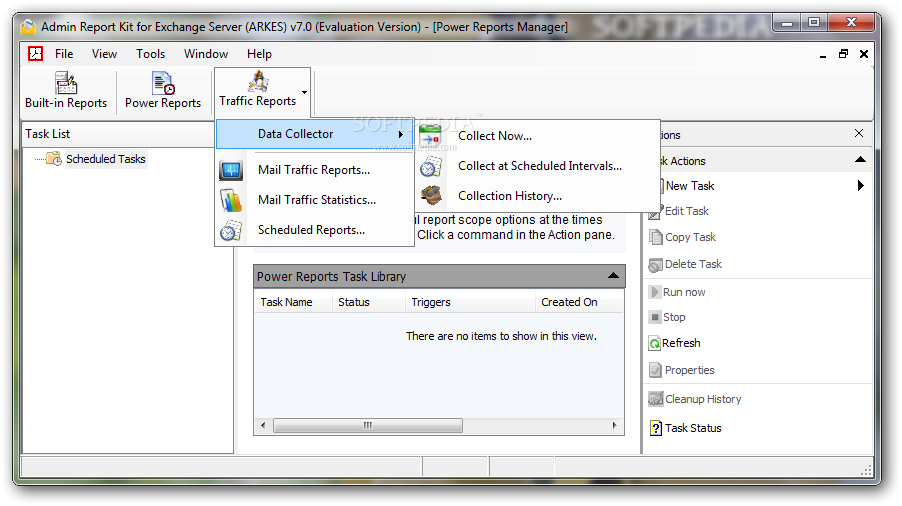Screen dimensions: 902x506
Task: Open the Built-in Reports toolbar button
Action: [x=66, y=90]
